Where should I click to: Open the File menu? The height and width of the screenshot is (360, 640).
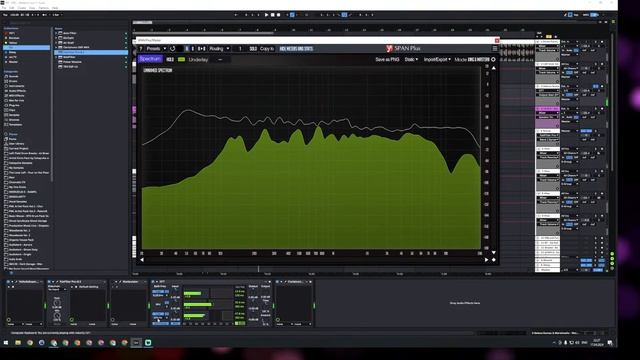click(4, 8)
